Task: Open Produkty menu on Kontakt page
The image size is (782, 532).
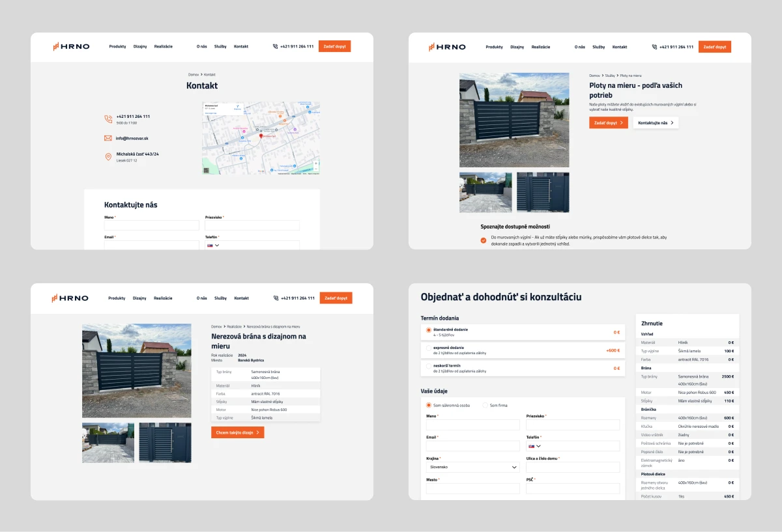Action: click(x=117, y=46)
